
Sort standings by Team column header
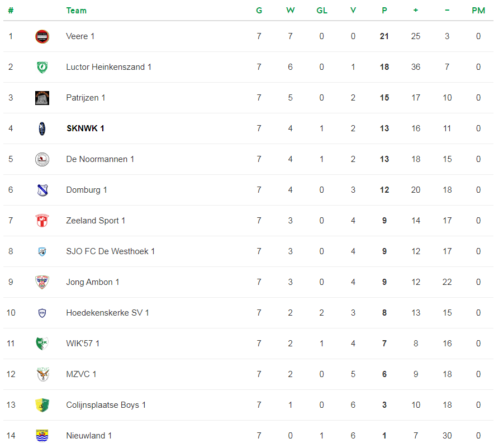(76, 11)
